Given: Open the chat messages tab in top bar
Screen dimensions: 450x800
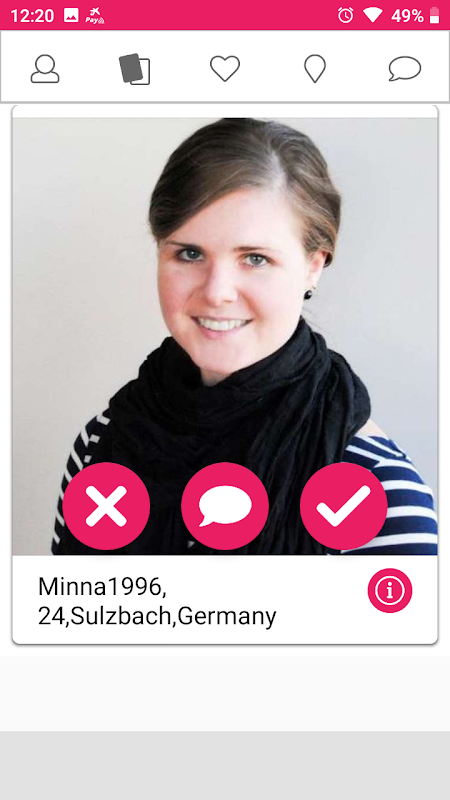Looking at the screenshot, I should coord(405,69).
